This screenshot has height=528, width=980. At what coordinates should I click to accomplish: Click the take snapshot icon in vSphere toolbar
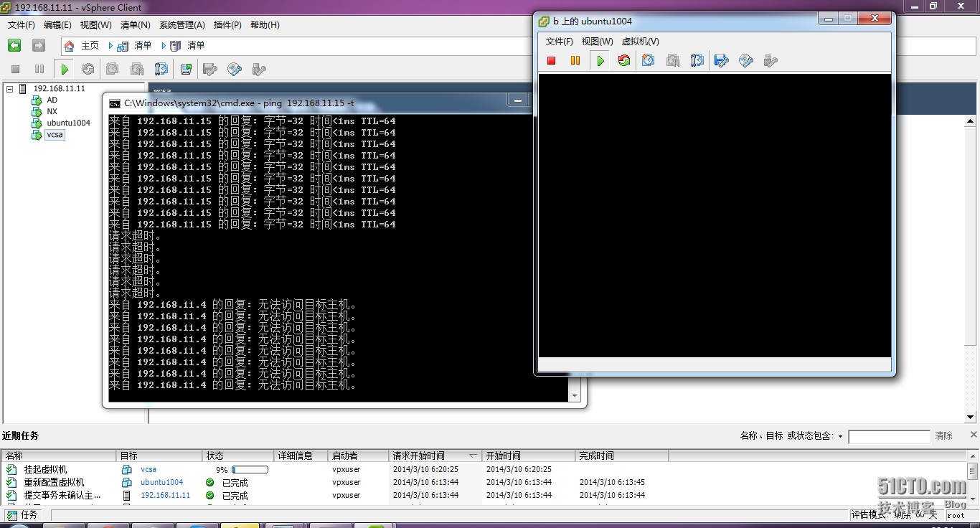[x=113, y=69]
